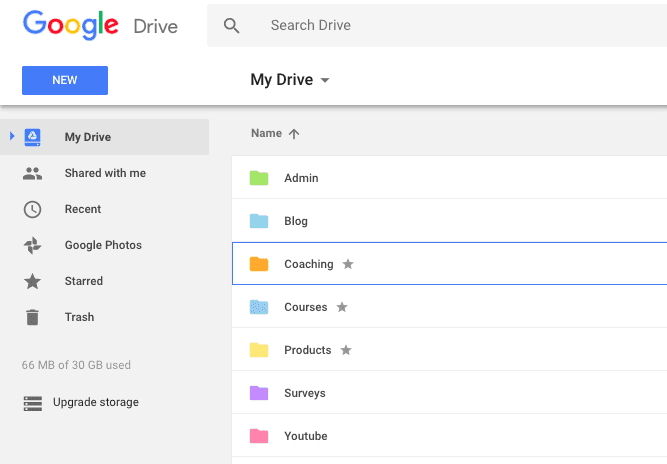Open Shared with me section
The width and height of the screenshot is (667, 464).
(x=105, y=173)
